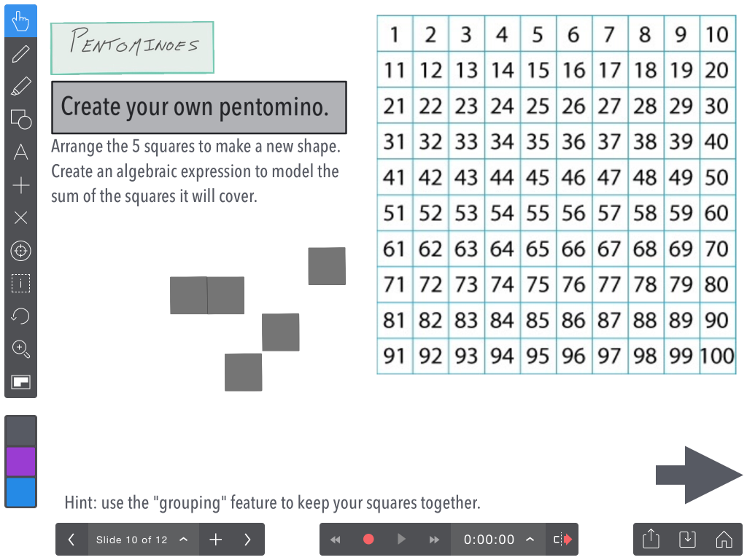Screen dimensions: 747x560
Task: Open the shapes tool
Action: click(x=20, y=119)
